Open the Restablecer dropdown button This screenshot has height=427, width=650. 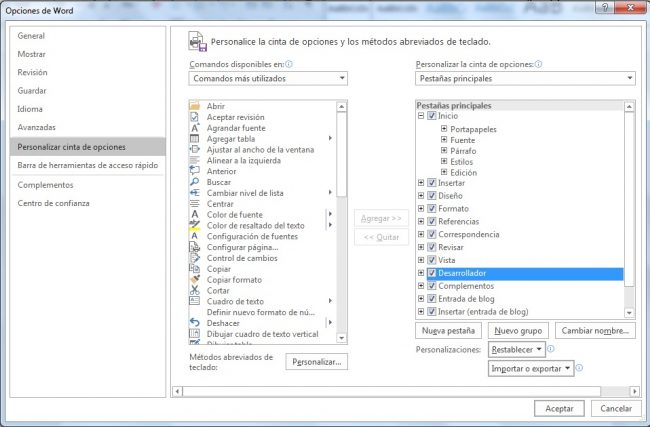pyautogui.click(x=516, y=349)
